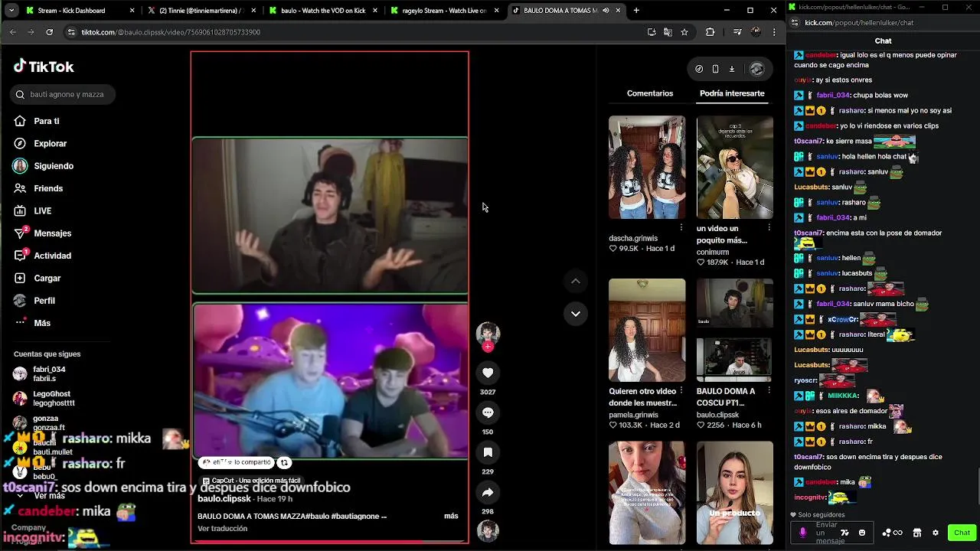
Task: Open options menu for conimurm video
Action: tap(769, 227)
